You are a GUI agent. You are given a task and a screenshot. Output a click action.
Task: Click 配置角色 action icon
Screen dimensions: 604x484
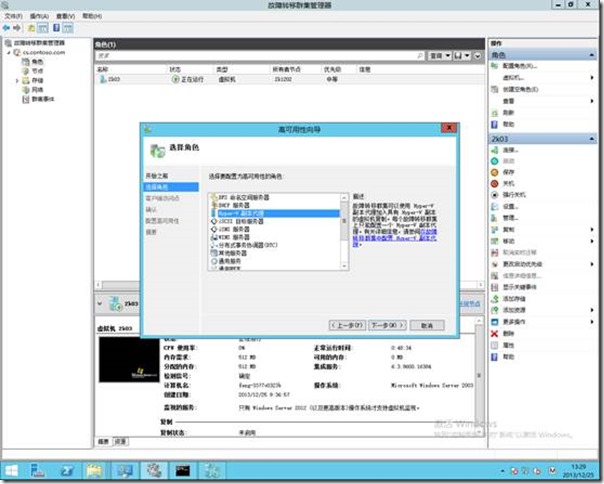pyautogui.click(x=495, y=66)
